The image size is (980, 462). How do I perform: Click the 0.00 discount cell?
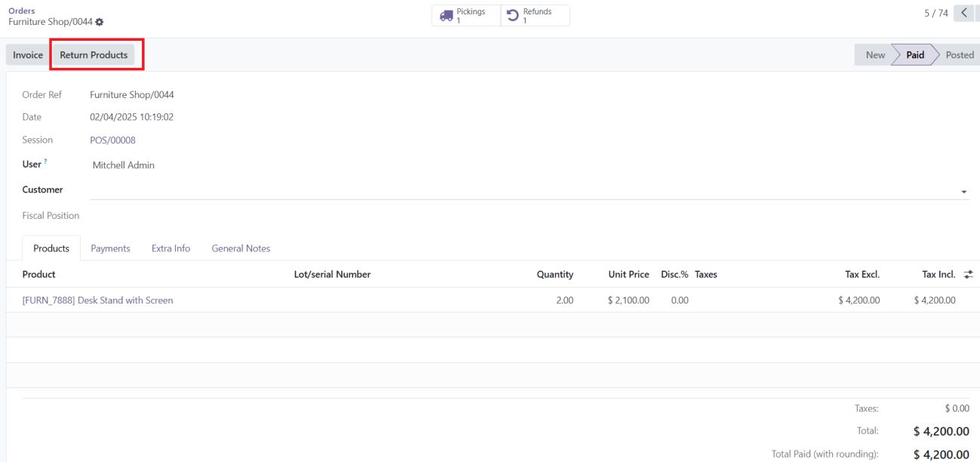point(680,300)
